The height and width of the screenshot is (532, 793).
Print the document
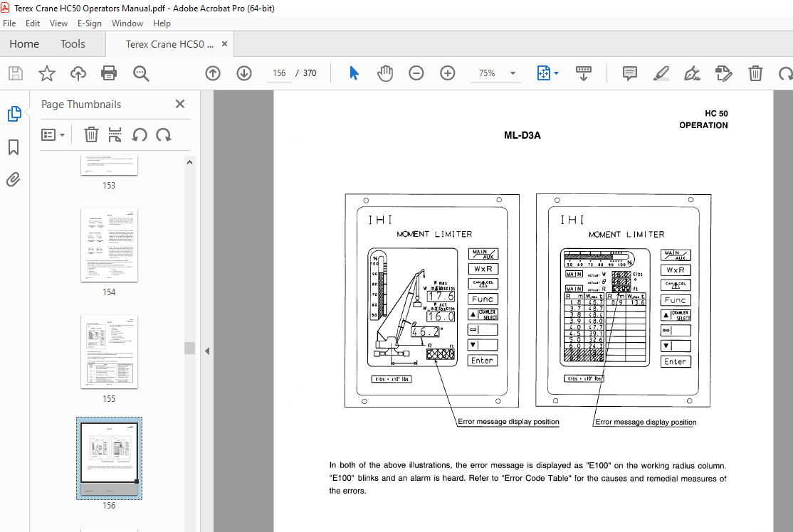pyautogui.click(x=109, y=73)
